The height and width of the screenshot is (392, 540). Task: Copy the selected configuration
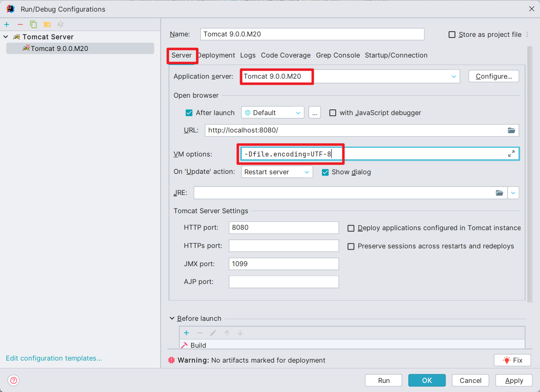point(34,24)
